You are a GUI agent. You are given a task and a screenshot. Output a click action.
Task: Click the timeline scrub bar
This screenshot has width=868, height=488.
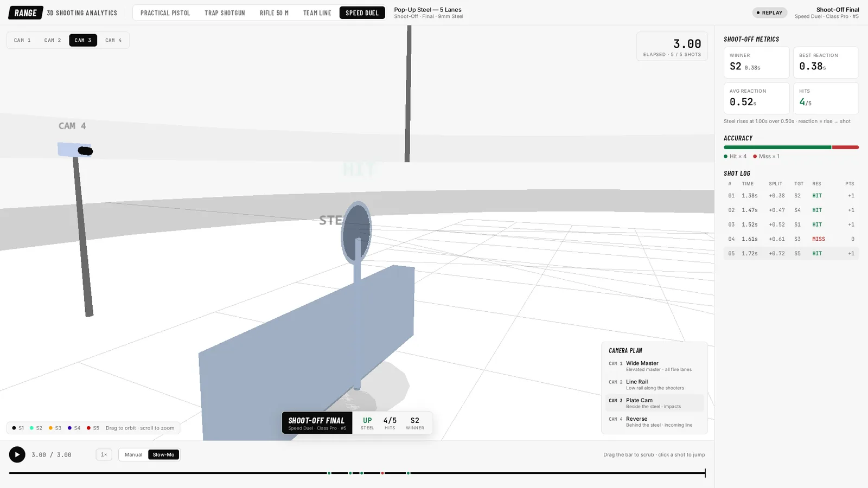[x=357, y=473]
